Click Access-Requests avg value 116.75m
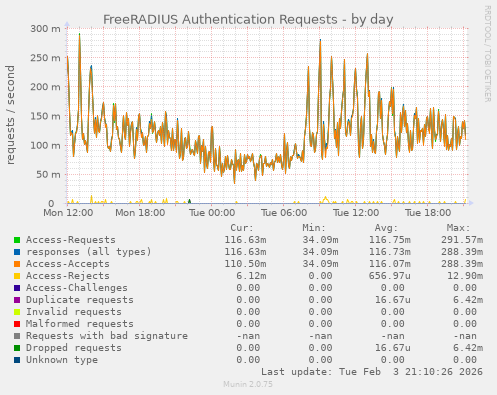 coord(389,240)
